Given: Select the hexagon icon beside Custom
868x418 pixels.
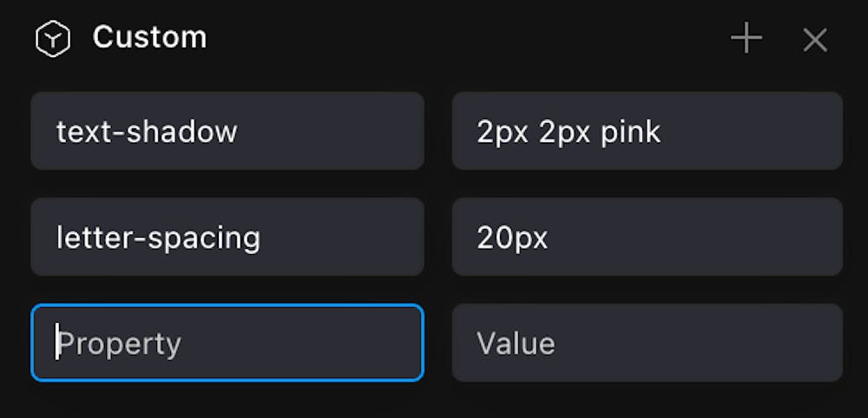Looking at the screenshot, I should tap(52, 39).
